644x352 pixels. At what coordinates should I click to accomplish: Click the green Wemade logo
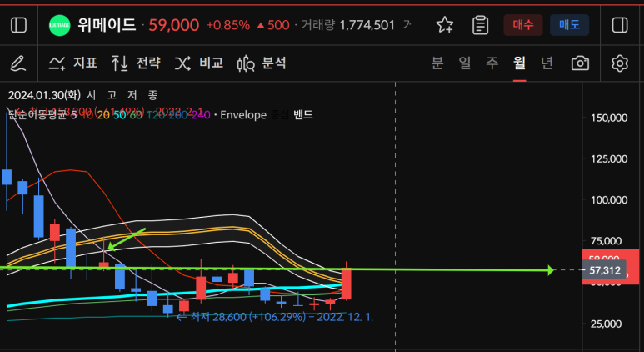59,26
